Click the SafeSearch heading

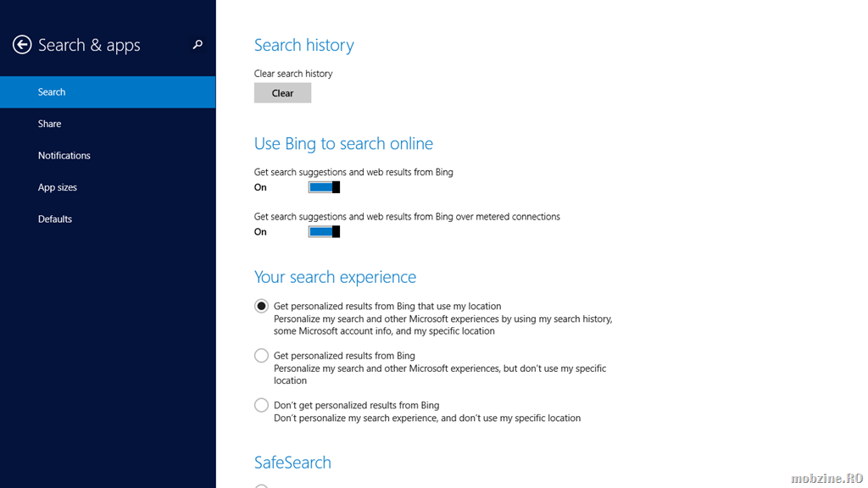(x=292, y=462)
